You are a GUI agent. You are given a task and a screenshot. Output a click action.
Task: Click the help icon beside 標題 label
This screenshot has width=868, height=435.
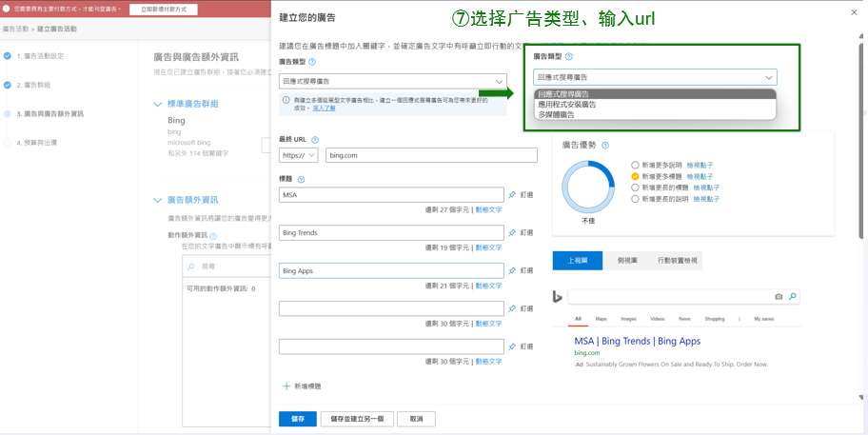tap(301, 180)
